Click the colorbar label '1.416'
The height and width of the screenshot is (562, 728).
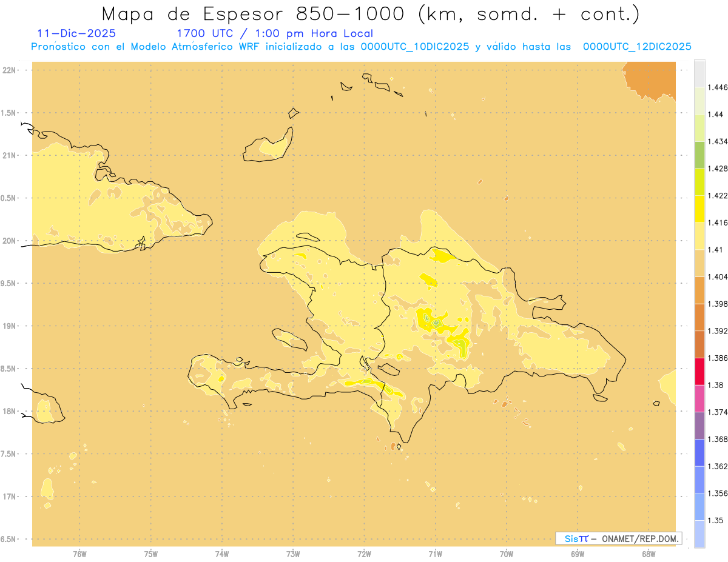tap(718, 222)
